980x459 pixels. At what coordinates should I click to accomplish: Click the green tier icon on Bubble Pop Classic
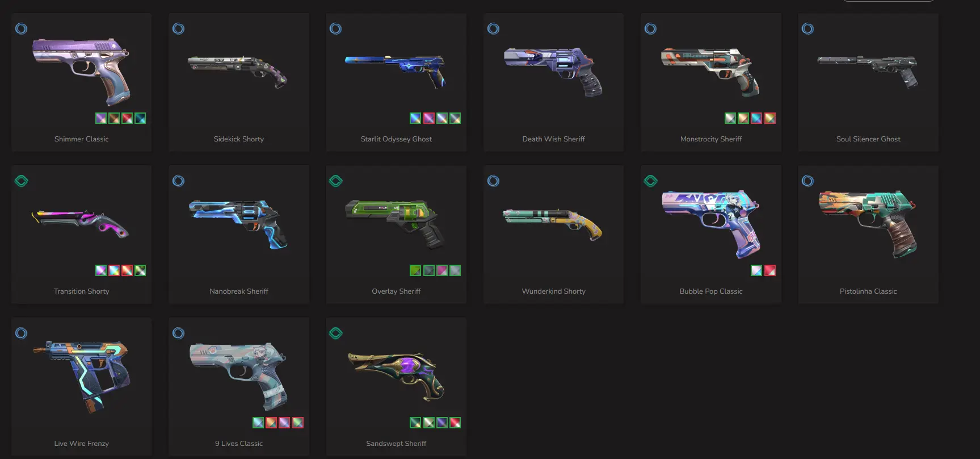(x=650, y=181)
